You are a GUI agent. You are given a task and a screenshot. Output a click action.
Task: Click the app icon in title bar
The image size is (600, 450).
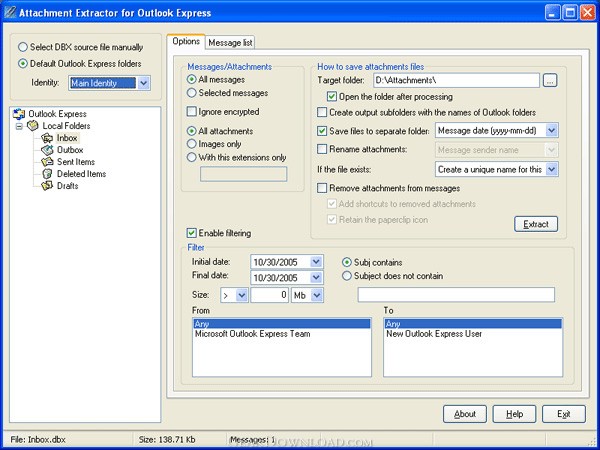point(10,13)
